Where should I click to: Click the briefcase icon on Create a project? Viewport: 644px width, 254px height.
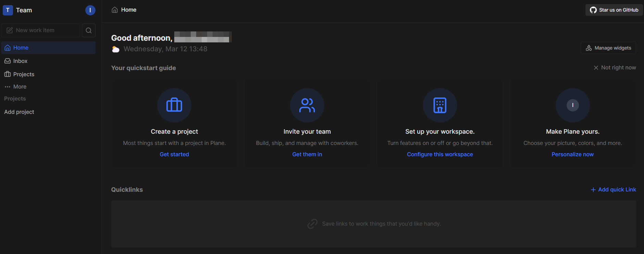coord(174,105)
